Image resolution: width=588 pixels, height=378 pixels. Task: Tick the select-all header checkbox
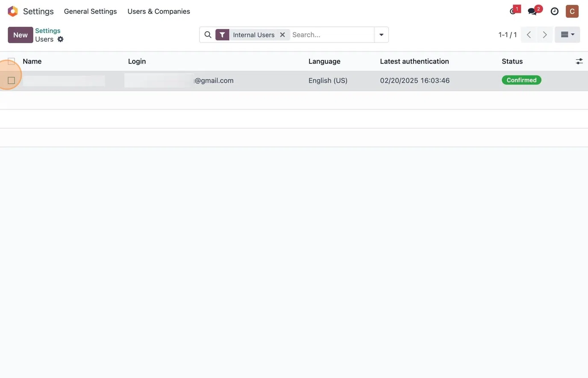(x=12, y=62)
